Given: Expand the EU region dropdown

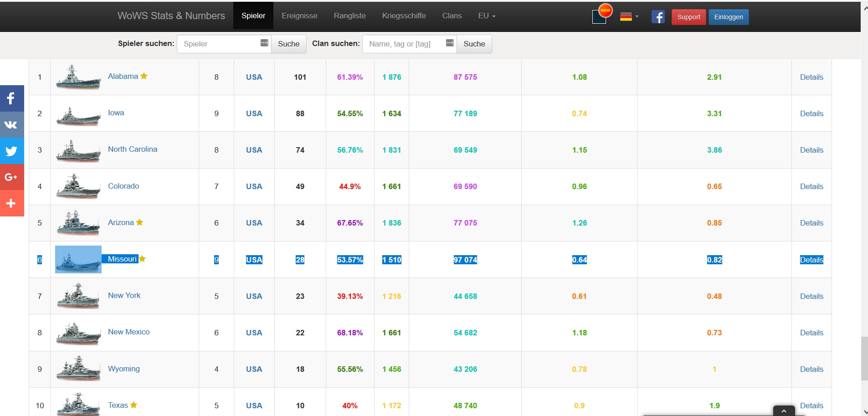Looking at the screenshot, I should 487,15.
